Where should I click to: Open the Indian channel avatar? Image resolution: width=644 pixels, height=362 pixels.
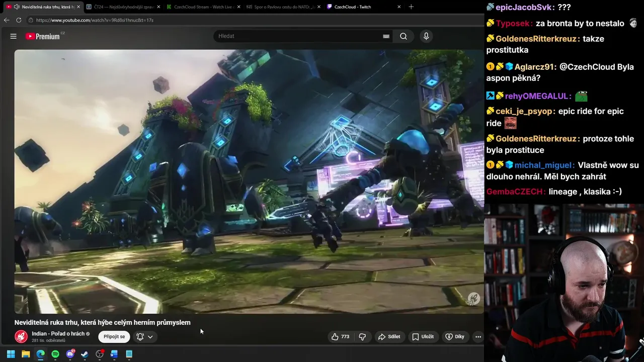(21, 336)
